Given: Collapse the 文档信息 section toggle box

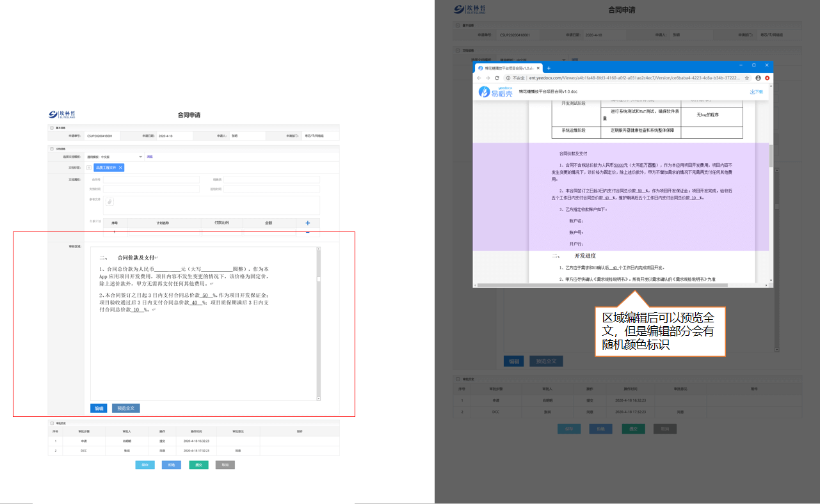Looking at the screenshot, I should (x=51, y=148).
